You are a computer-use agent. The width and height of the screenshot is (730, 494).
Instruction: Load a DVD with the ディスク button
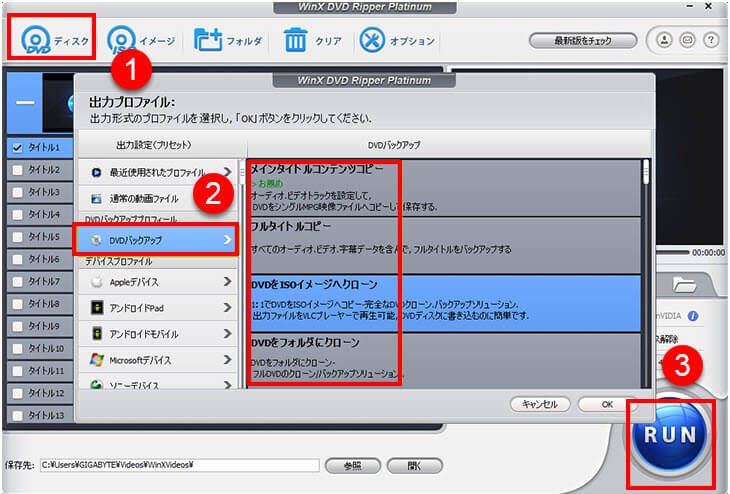pos(54,40)
